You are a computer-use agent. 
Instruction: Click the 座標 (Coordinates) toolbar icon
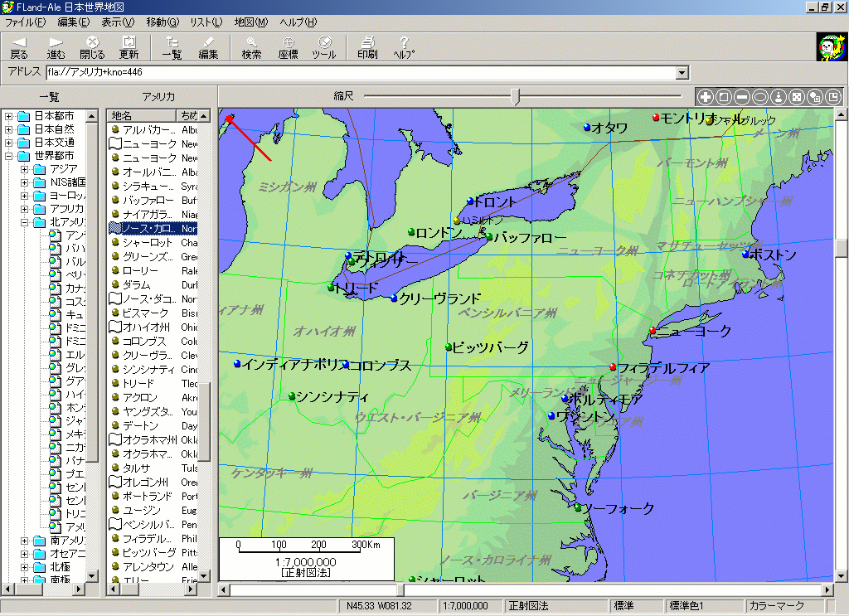(x=288, y=47)
